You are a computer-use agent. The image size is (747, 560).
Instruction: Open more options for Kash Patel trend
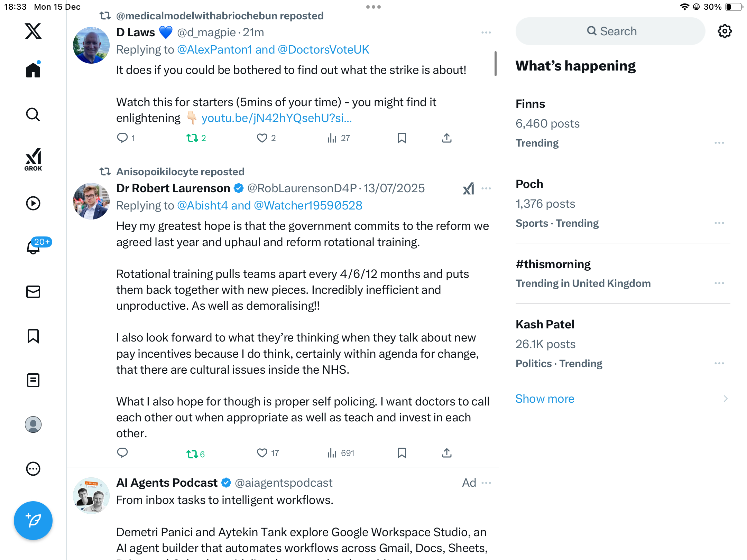click(x=719, y=363)
